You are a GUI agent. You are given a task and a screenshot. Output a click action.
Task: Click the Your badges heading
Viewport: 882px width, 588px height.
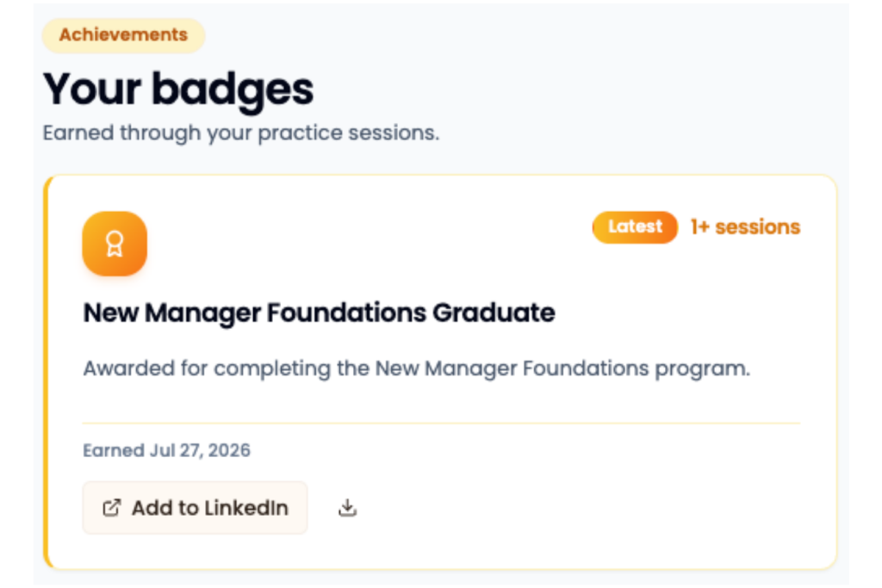pyautogui.click(x=178, y=89)
